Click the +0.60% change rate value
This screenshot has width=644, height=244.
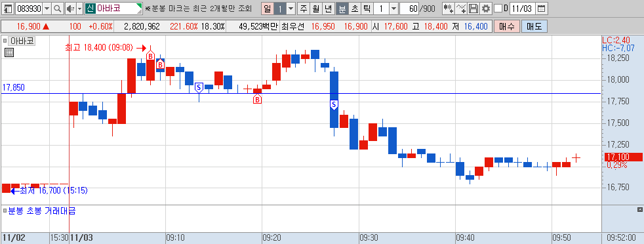[100, 27]
